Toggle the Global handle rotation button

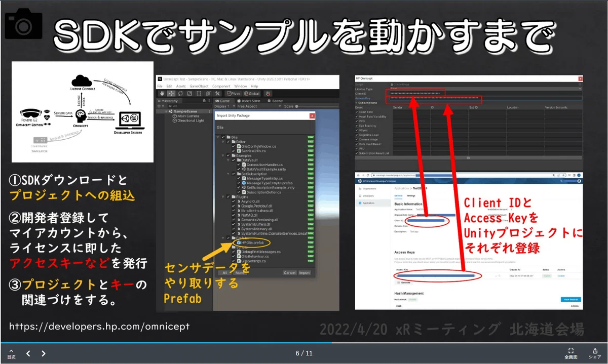click(252, 93)
